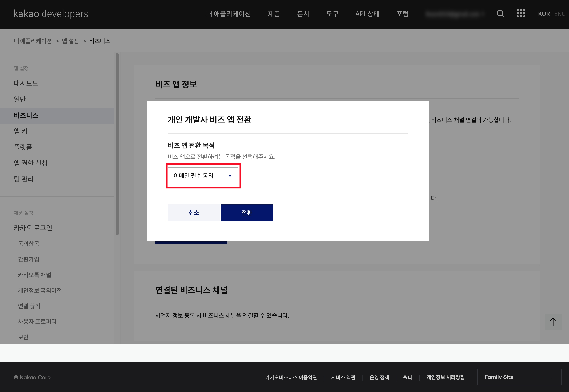Open 개인정보 처리방침 footer link
569x392 pixels.
[x=445, y=377]
